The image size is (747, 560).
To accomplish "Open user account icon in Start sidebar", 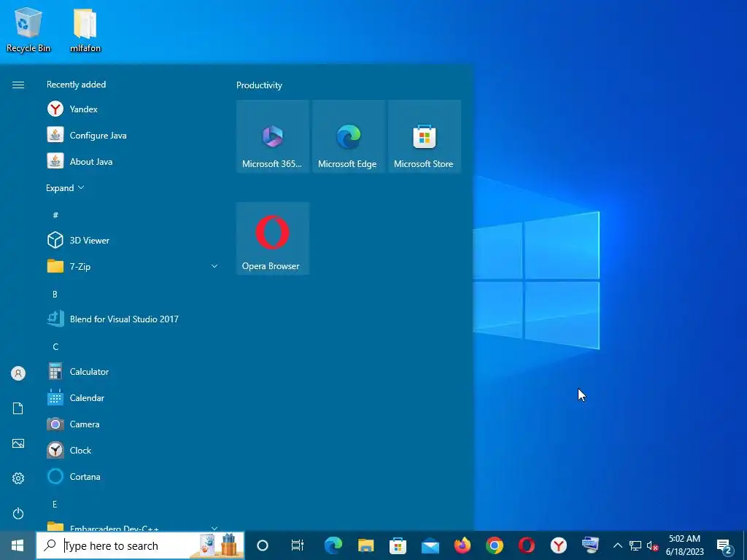I will tap(18, 373).
